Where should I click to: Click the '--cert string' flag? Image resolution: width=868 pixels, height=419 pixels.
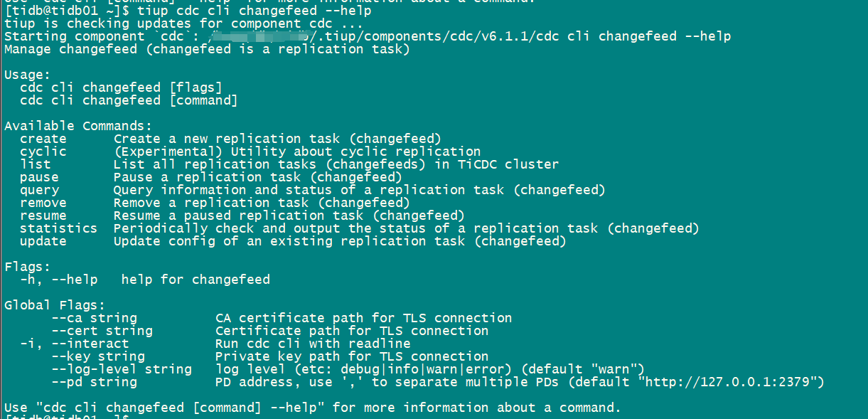[102, 331]
